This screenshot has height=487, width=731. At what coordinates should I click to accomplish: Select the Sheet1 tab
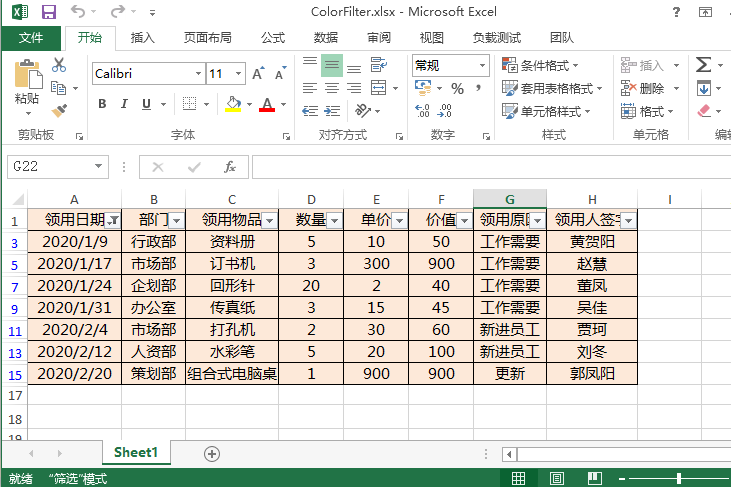[x=136, y=453]
